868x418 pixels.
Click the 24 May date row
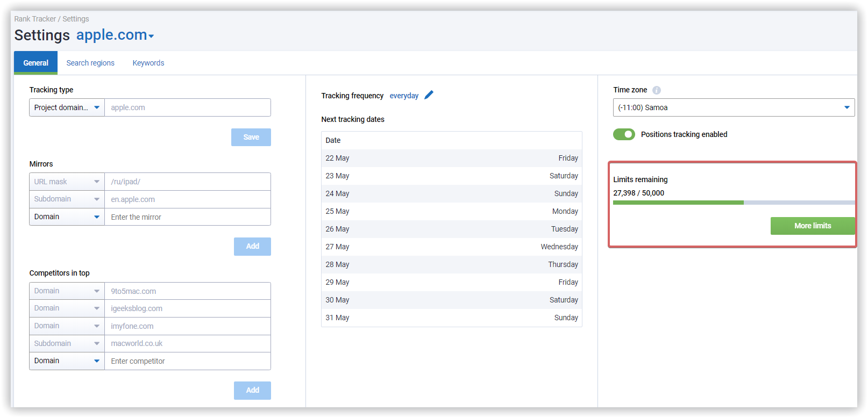tap(452, 193)
